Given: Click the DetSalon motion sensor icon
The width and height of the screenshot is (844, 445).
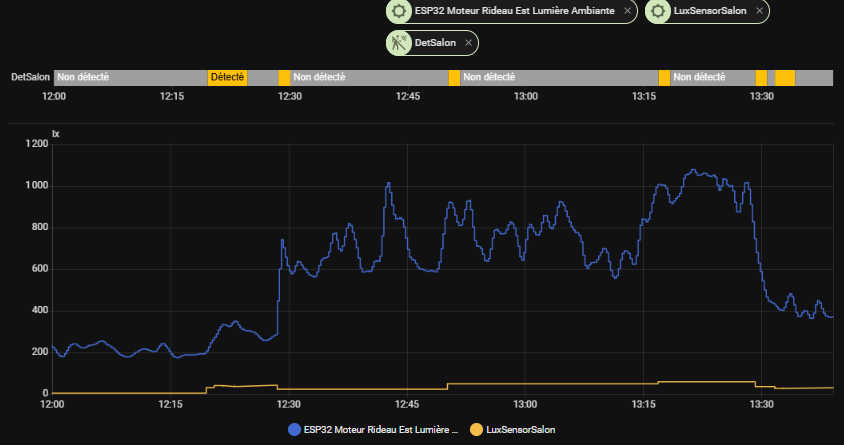Looking at the screenshot, I should pos(399,43).
